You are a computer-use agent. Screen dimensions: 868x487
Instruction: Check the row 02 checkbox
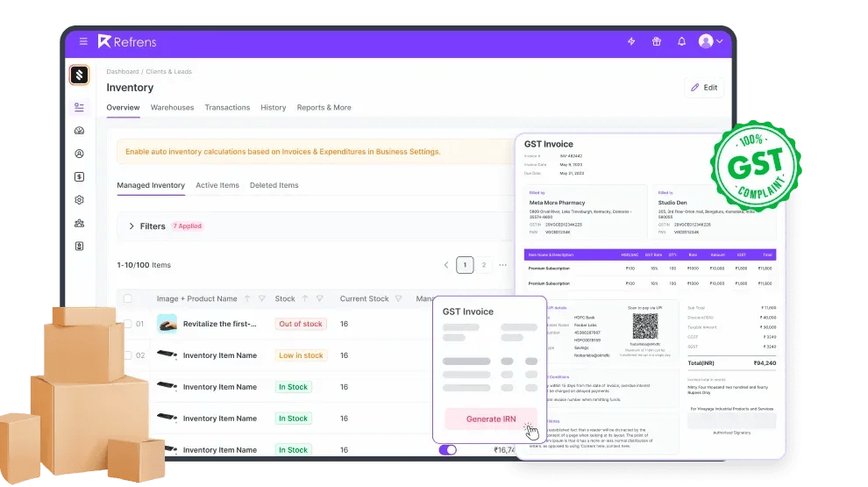point(128,355)
